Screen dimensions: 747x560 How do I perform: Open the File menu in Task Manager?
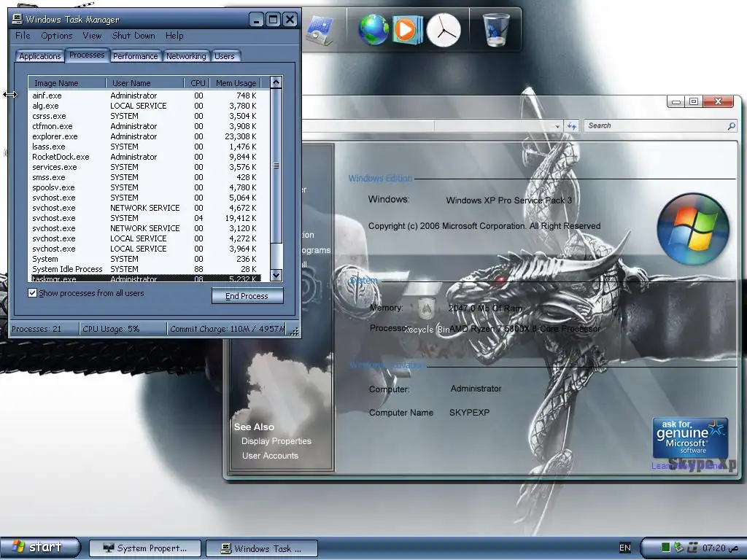point(23,36)
